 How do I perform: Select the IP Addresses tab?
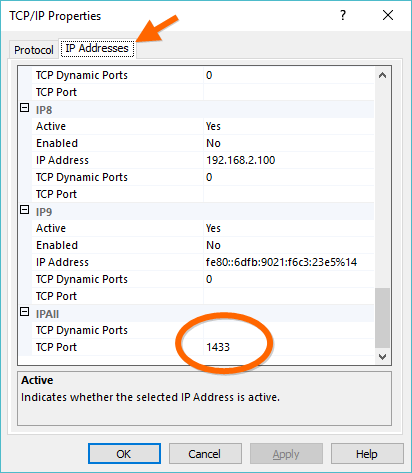(x=97, y=49)
